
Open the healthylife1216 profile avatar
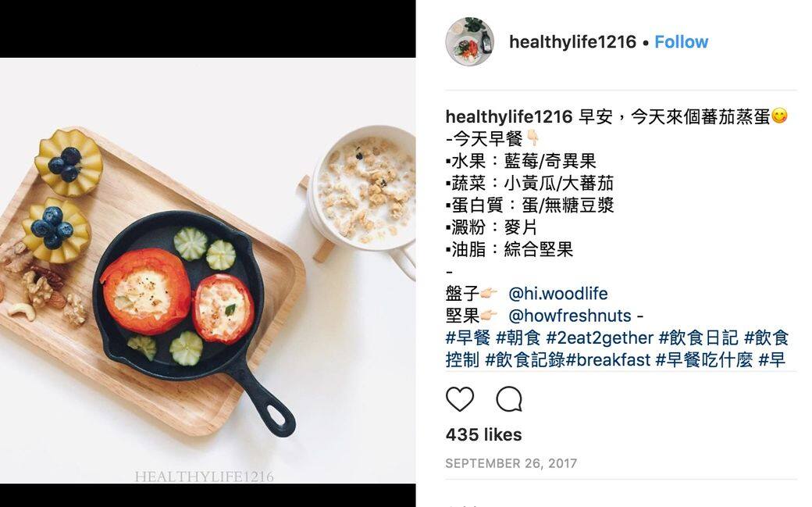pos(470,42)
